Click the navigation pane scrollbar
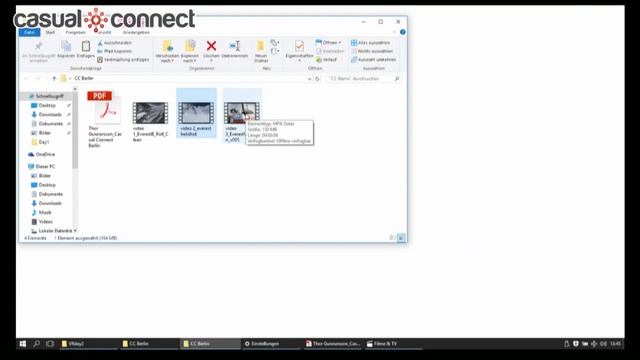This screenshot has height=360, width=640. coord(75,130)
